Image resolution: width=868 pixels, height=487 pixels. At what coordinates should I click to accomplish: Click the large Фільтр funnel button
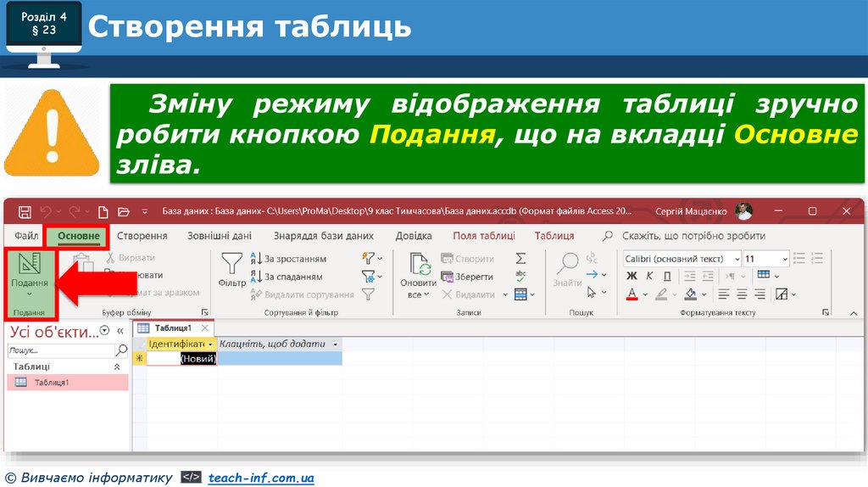click(231, 270)
